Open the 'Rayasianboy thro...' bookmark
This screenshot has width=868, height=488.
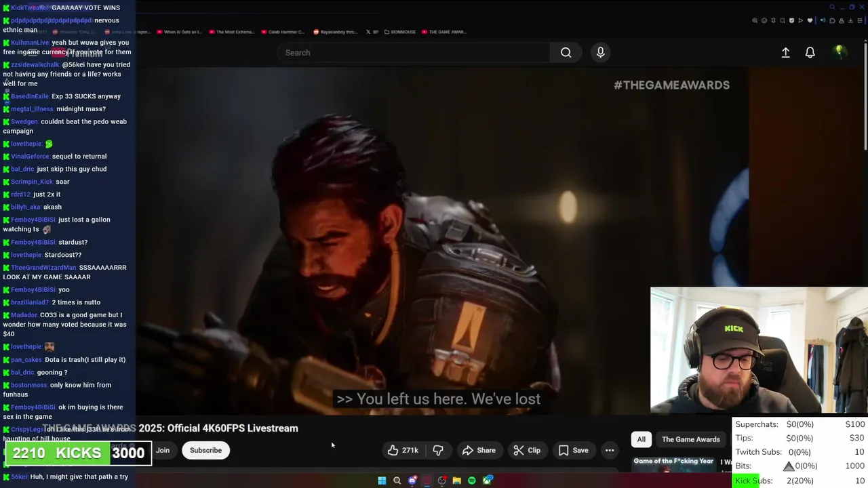[336, 32]
